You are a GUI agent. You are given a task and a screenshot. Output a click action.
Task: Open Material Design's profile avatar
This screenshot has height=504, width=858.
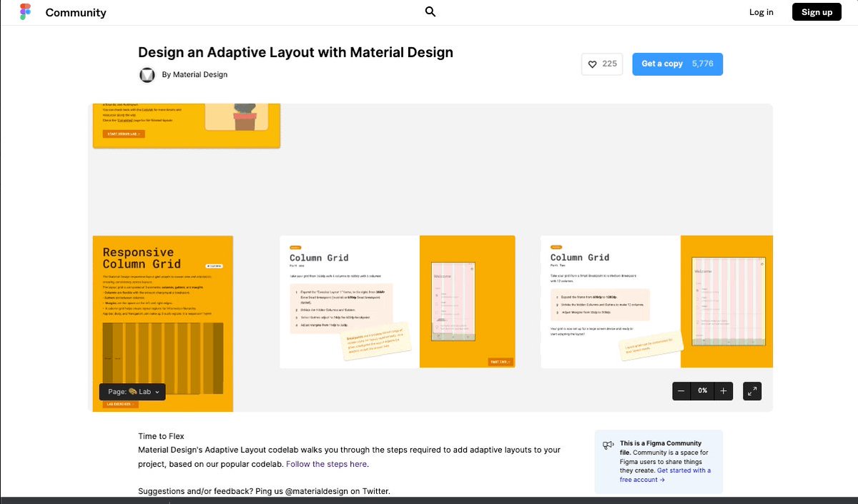coord(147,74)
